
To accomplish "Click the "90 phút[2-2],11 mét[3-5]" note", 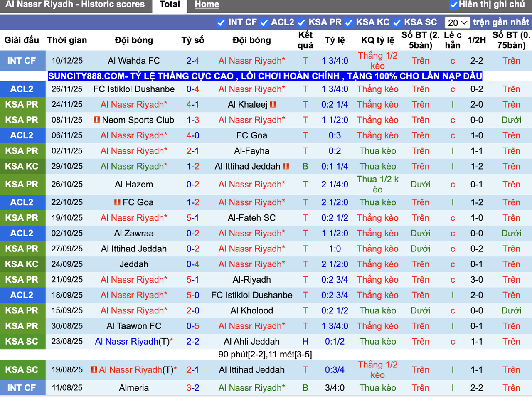I will (265, 355).
